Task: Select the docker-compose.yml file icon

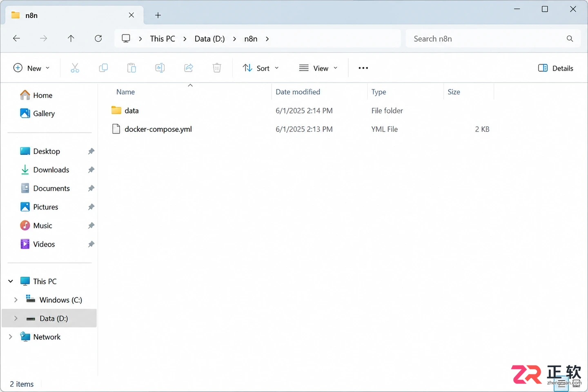Action: 116,129
